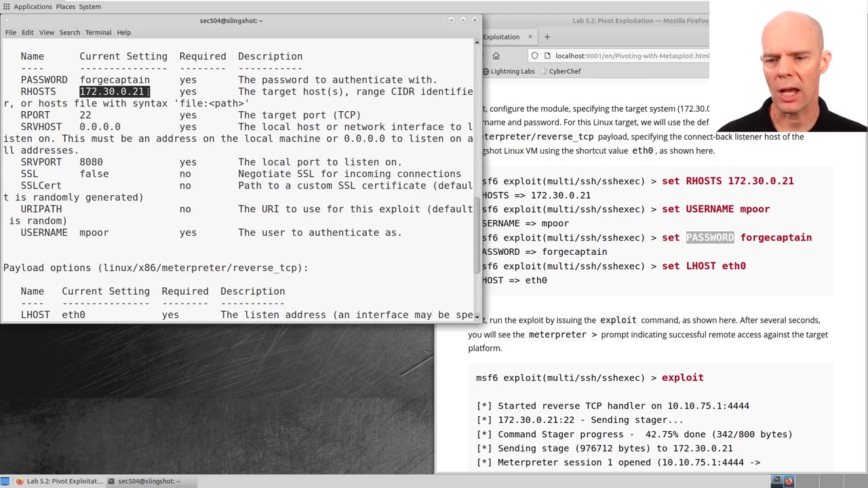The height and width of the screenshot is (488, 868).
Task: Click the terminal scrollbar down arrow
Action: click(477, 317)
